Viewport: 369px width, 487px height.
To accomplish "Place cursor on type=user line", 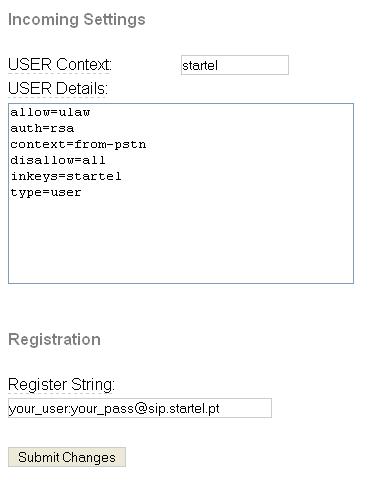I will click(46, 192).
